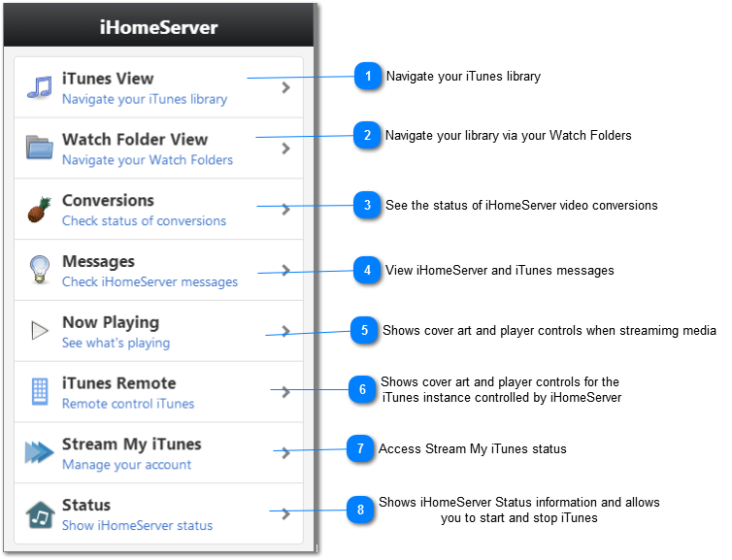Click the Watch Folder View folder icon

(x=40, y=148)
